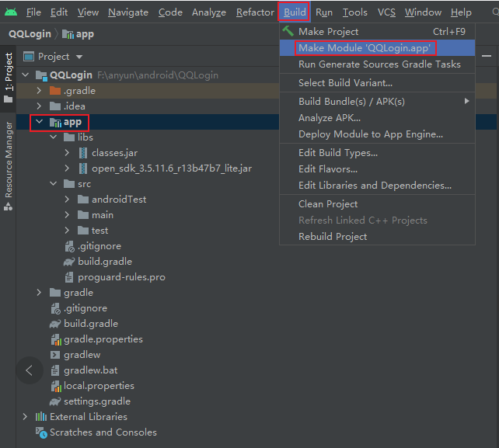
Task: Expand the .gradle folder node
Action: pos(39,91)
